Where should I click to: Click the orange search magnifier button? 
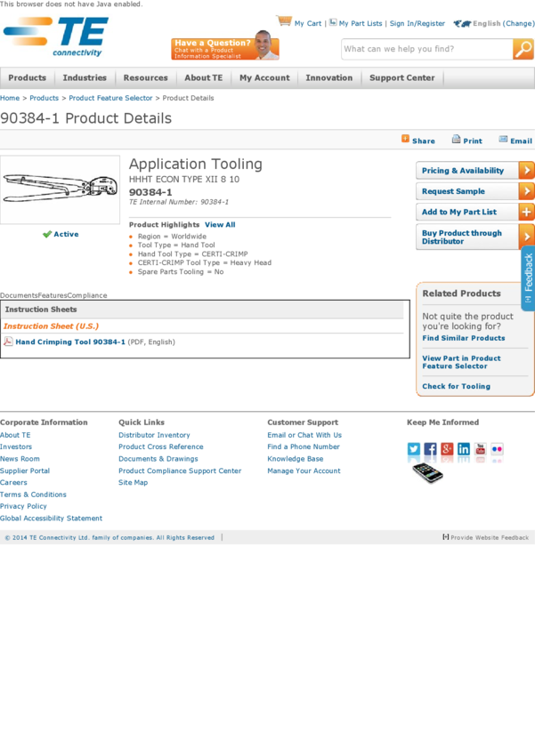[x=523, y=49]
